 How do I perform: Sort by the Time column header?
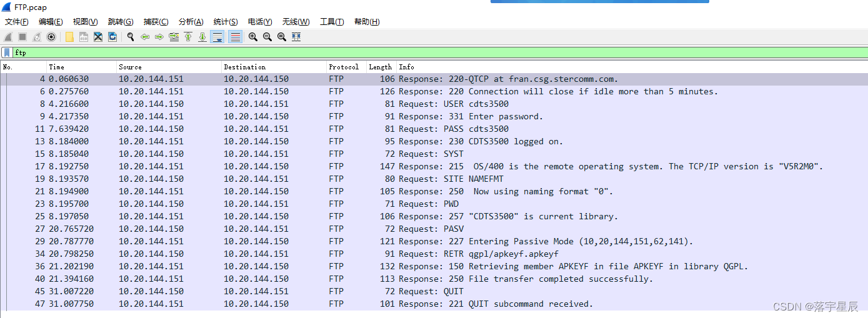click(x=82, y=67)
